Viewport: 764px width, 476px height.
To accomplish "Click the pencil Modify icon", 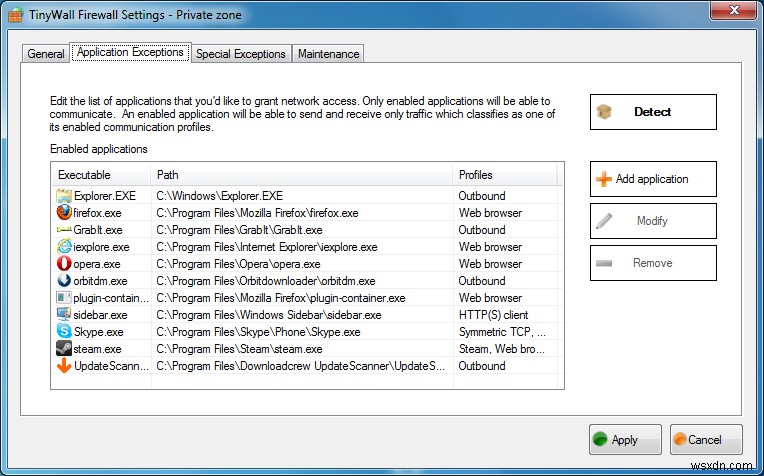I will click(x=604, y=221).
